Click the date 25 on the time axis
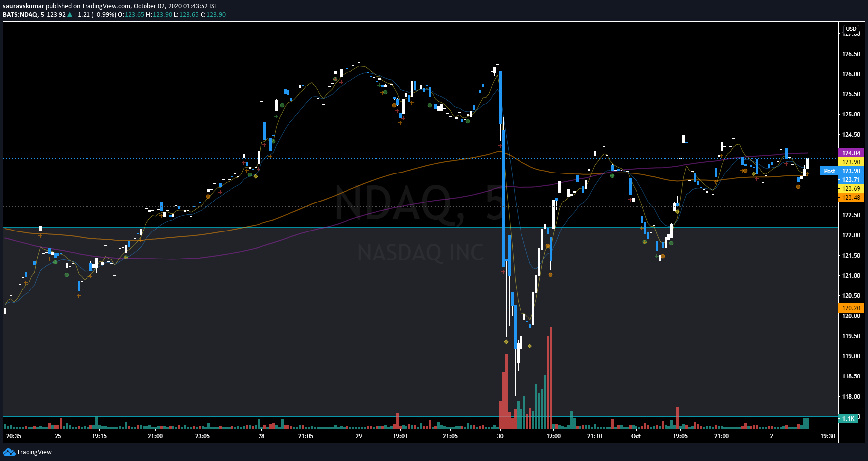 coord(58,436)
